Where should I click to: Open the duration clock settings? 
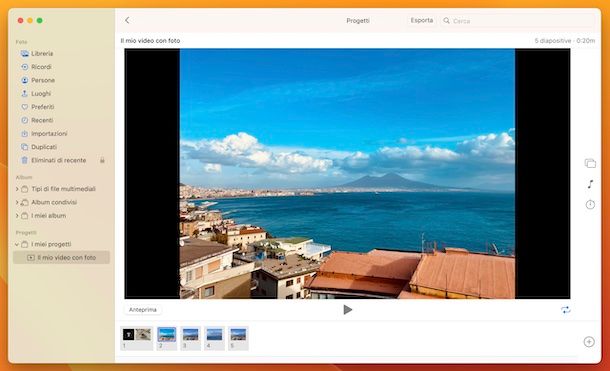click(x=590, y=205)
